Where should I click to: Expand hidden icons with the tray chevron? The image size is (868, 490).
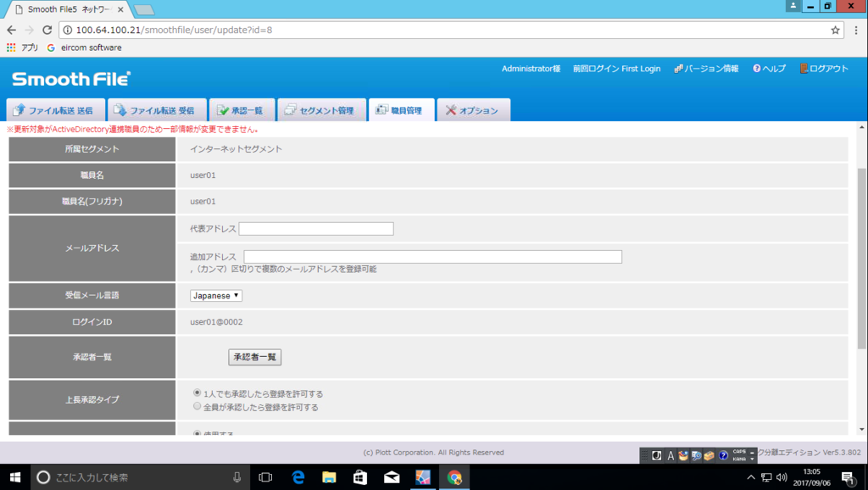coord(749,476)
